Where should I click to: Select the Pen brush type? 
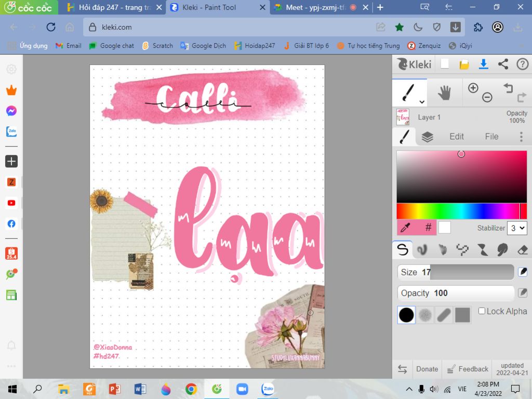(403, 250)
